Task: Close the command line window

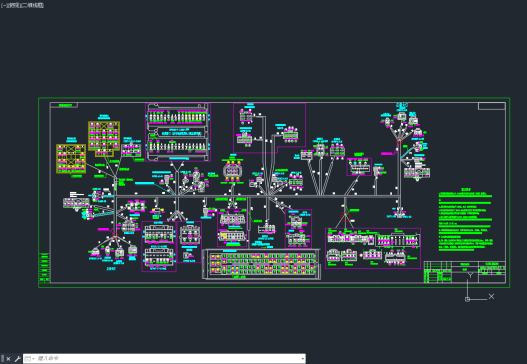Action: [x=8, y=359]
